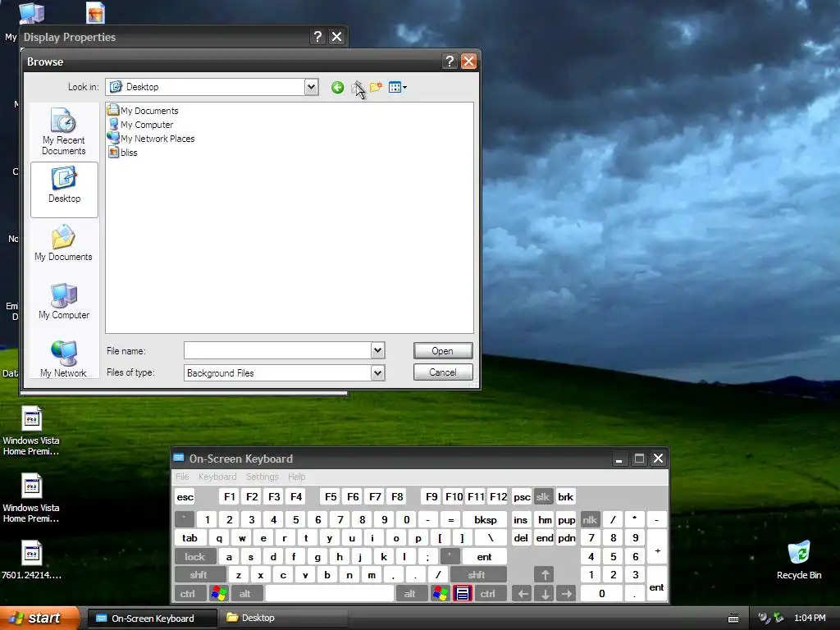Image resolution: width=840 pixels, height=630 pixels.
Task: Create new folder via Browse toolbar icon
Action: [376, 87]
